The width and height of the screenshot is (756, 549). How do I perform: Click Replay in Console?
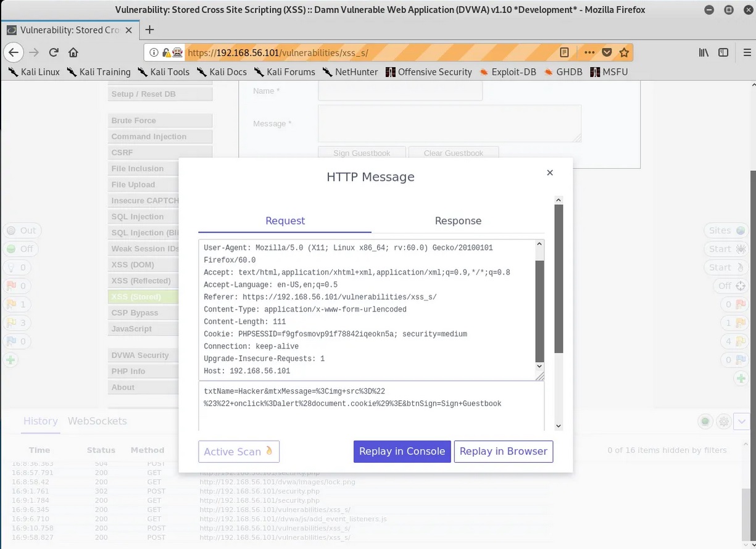402,451
